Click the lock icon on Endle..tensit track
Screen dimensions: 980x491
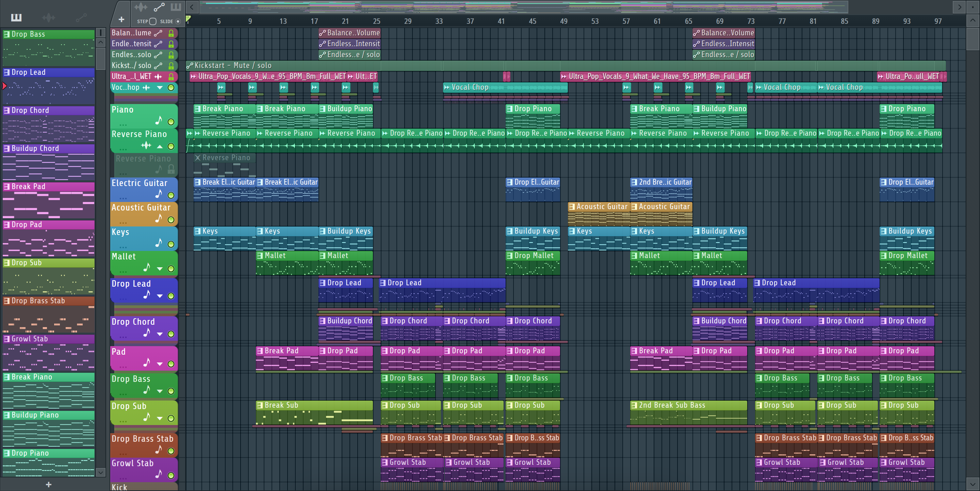pos(171,44)
